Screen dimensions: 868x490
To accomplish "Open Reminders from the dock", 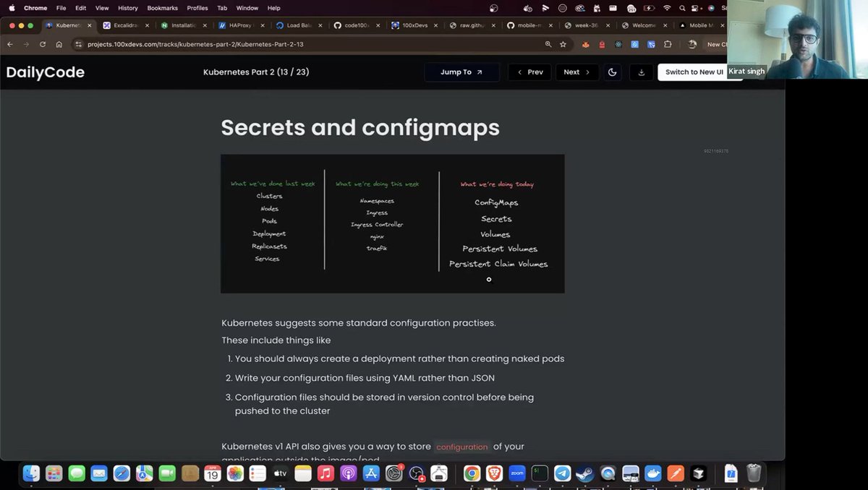I will pos(258,473).
